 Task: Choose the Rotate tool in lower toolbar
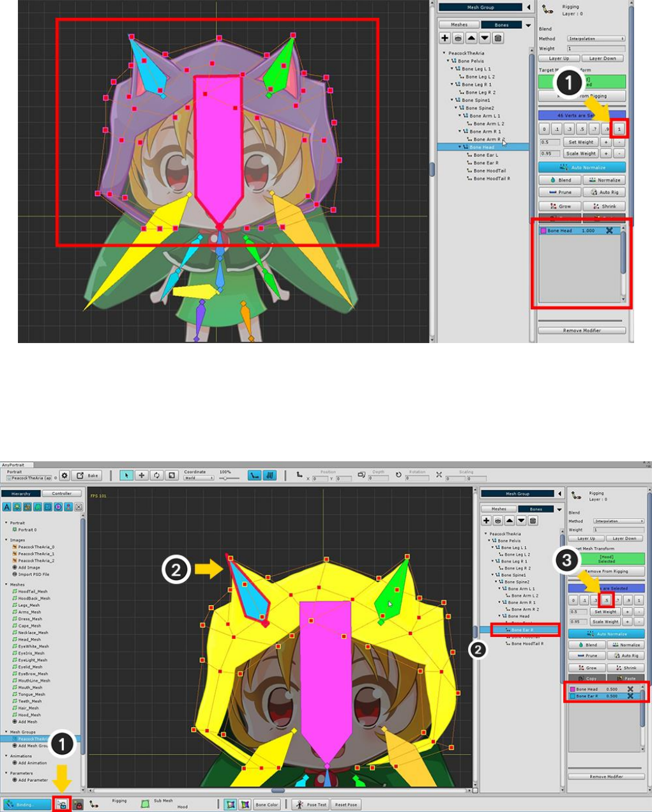tap(156, 475)
